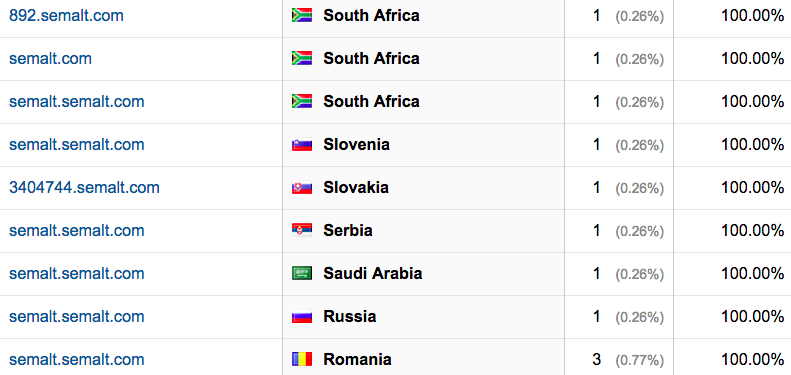Screen dimensions: 791x375
Task: Click the Romania flag icon
Action: point(302,360)
